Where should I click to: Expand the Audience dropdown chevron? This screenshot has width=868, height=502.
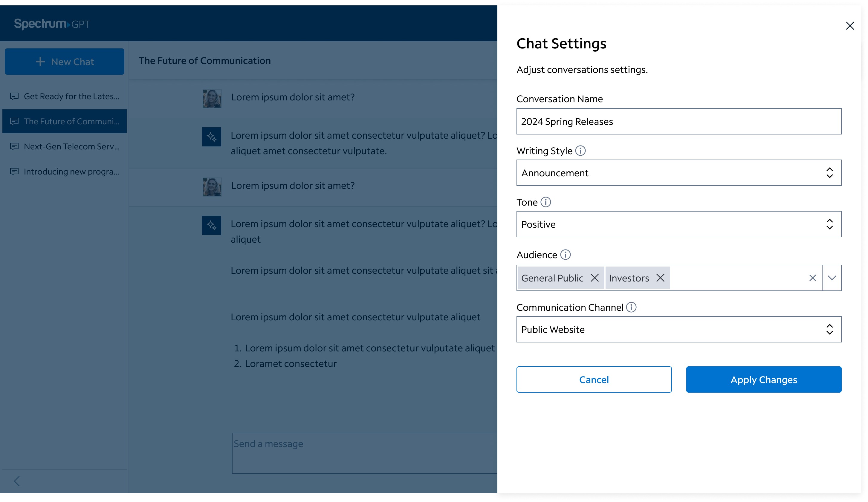832,278
